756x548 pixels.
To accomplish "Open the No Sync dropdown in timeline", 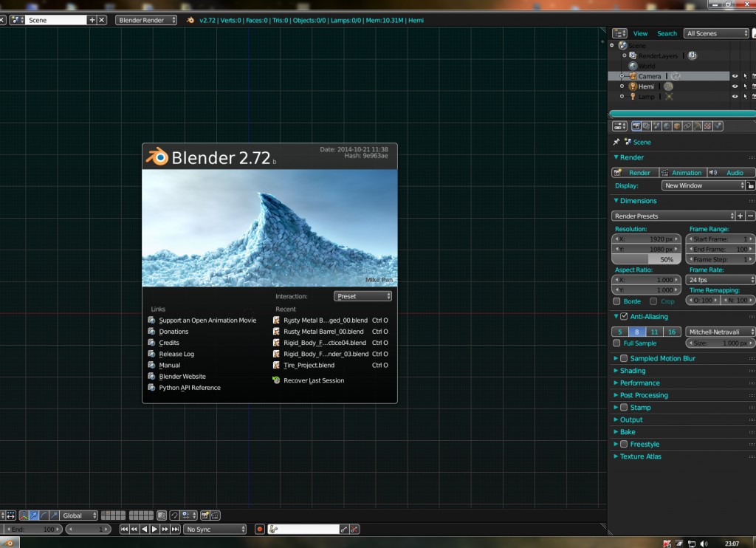I will (214, 529).
